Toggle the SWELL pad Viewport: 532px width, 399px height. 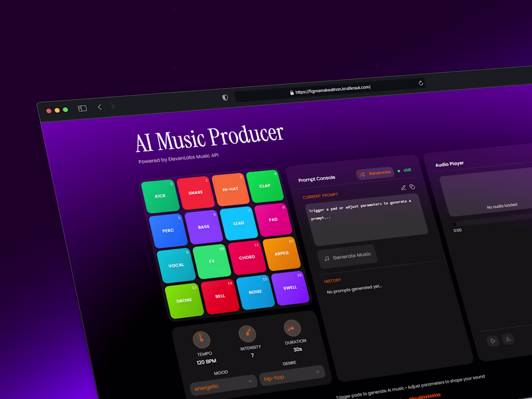pos(291,288)
